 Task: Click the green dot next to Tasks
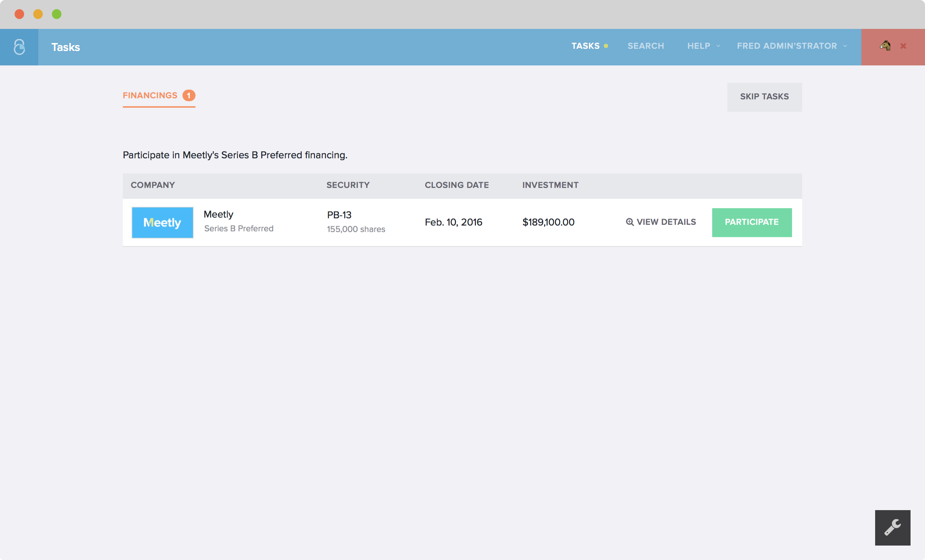pyautogui.click(x=606, y=46)
